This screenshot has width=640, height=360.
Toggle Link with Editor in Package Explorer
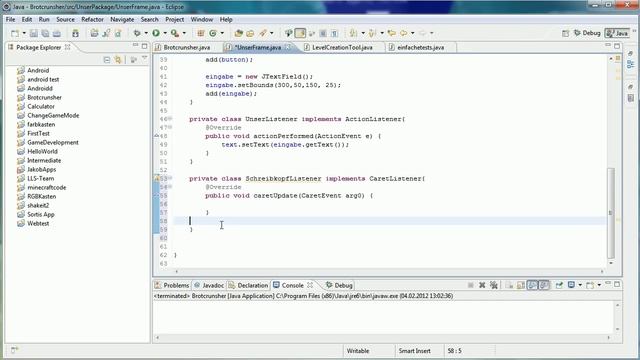point(118,60)
